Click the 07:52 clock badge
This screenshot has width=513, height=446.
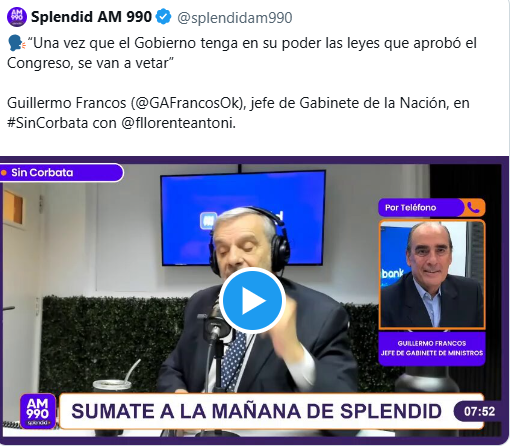tap(479, 411)
